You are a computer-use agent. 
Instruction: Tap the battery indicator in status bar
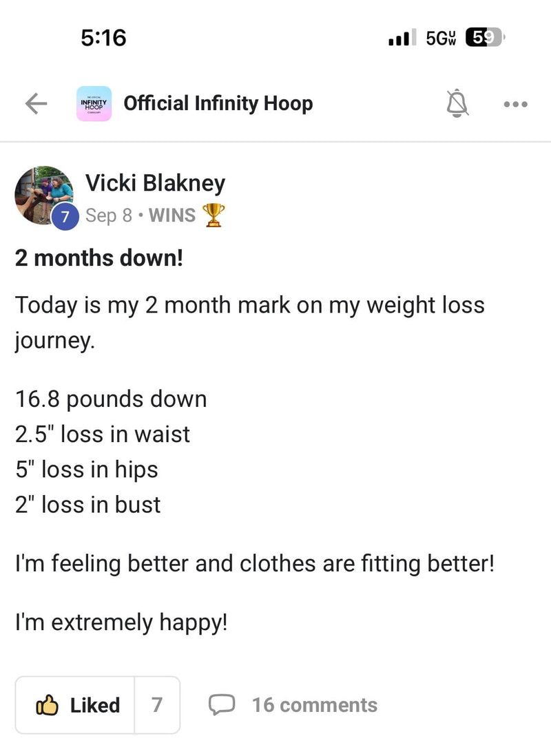click(486, 37)
